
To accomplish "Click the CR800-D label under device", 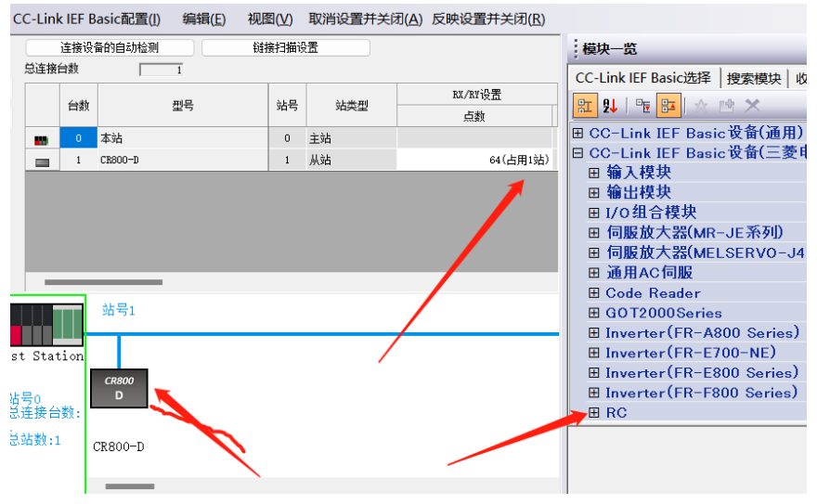I will (x=119, y=446).
